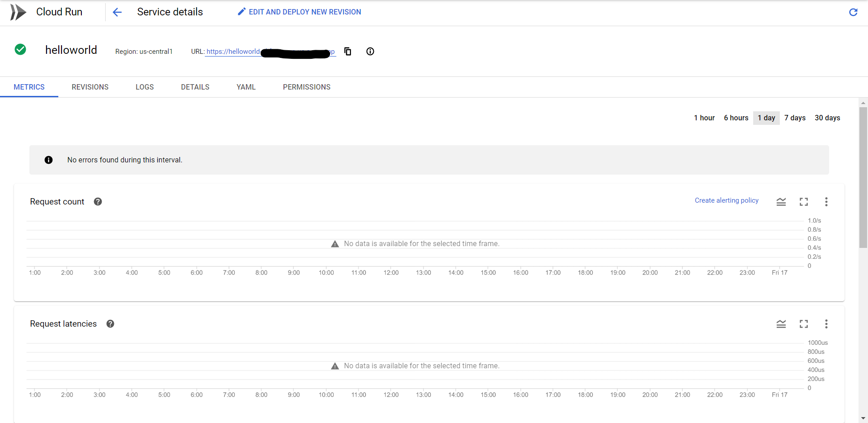The height and width of the screenshot is (423, 868).
Task: Switch to the Details tab
Action: pyautogui.click(x=195, y=87)
